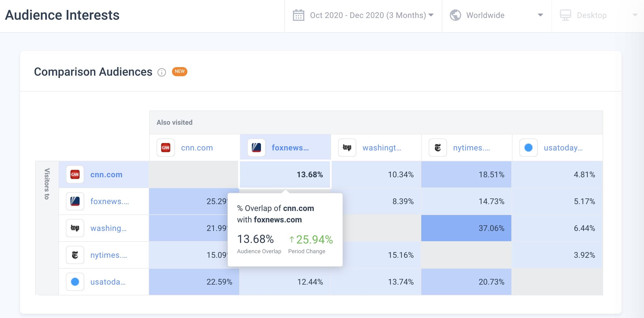Select the 14.73% cell
The width and height of the screenshot is (644, 318).
466,201
